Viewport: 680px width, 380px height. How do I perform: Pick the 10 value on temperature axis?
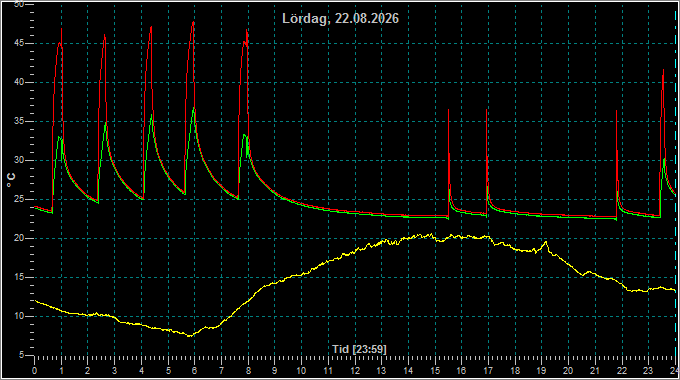pyautogui.click(x=19, y=316)
